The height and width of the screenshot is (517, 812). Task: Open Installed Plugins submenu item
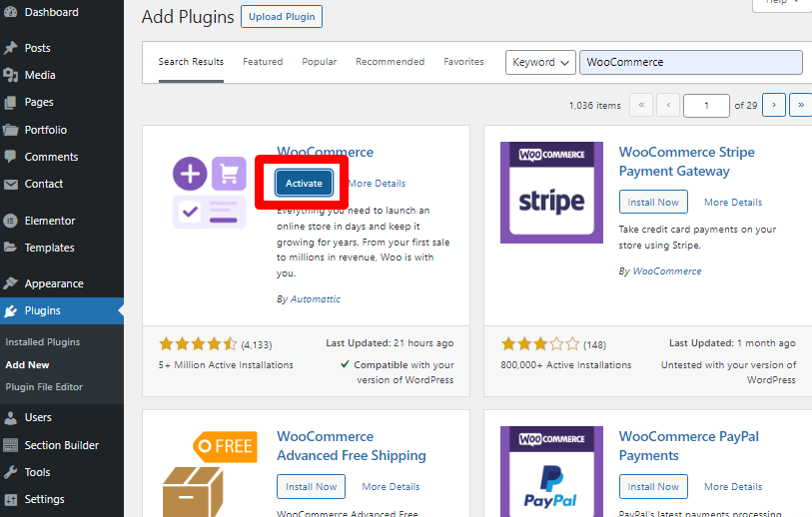click(43, 342)
